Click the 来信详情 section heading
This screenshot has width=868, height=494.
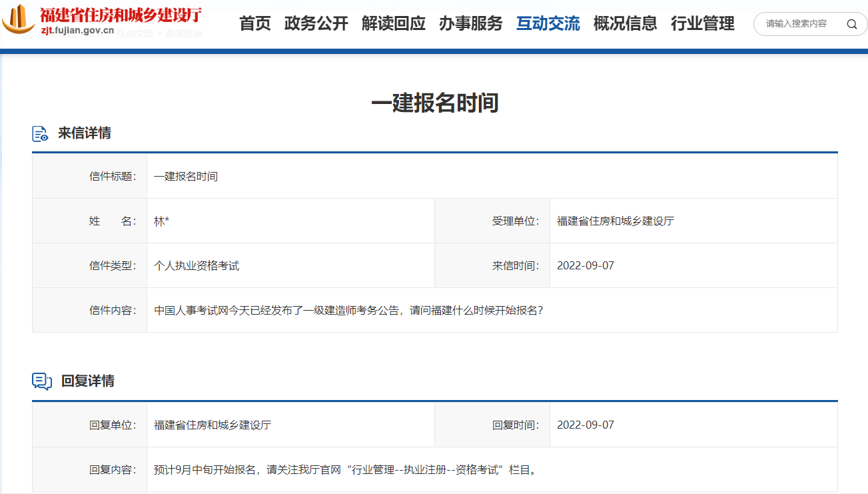85,133
